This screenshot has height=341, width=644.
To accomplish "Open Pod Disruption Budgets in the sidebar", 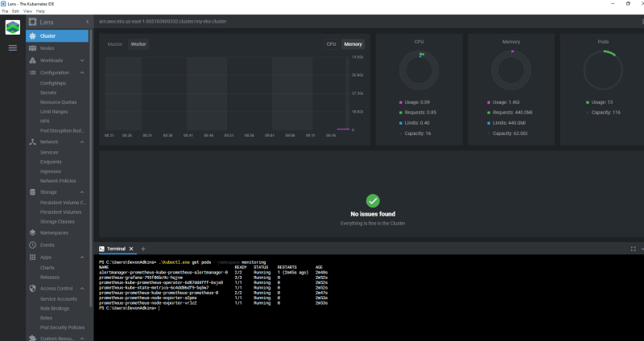I will pyautogui.click(x=62, y=130).
